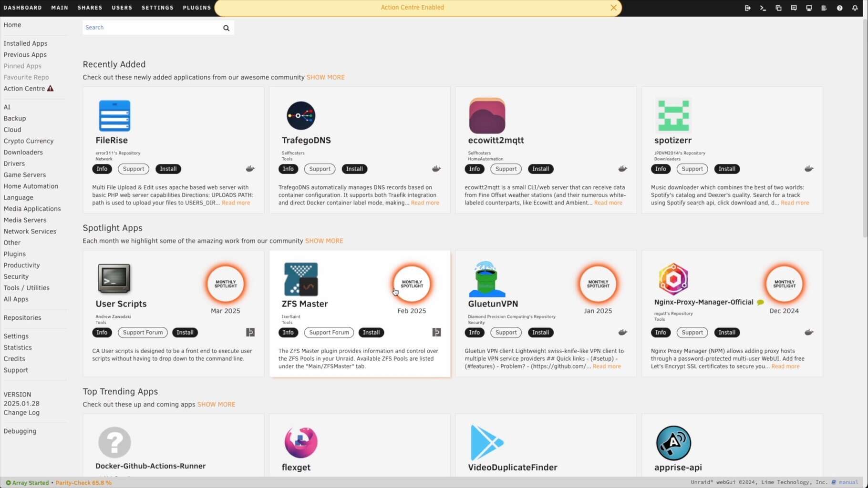Viewport: 868px width, 488px height.
Task: Click the Action Centre warning triangle icon
Action: pos(50,89)
